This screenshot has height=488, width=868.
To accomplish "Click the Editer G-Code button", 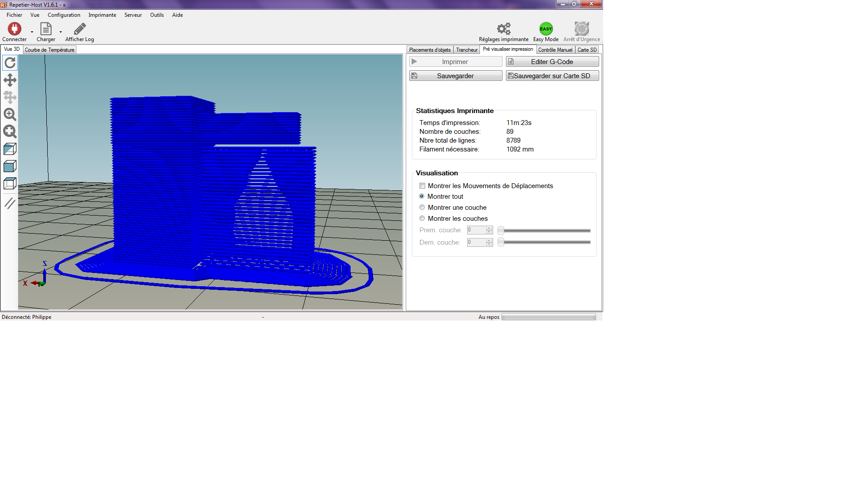I will [552, 62].
